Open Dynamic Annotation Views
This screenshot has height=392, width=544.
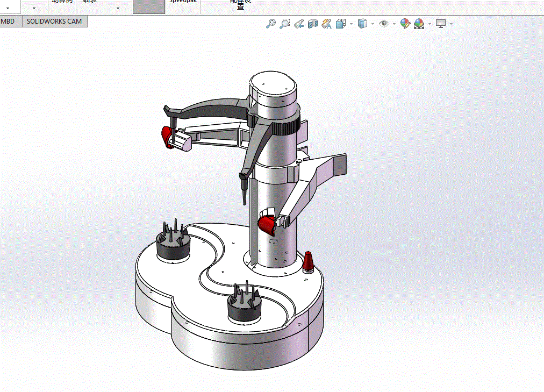(326, 24)
